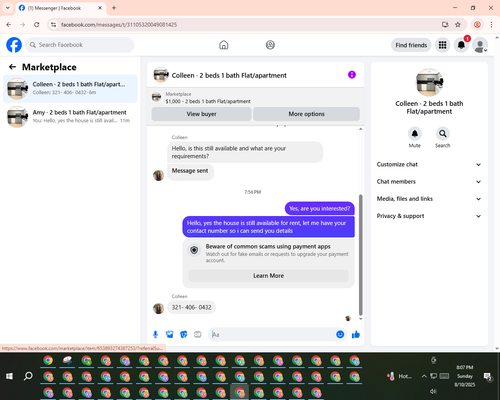Open Chrome three-dot menu

click(491, 25)
